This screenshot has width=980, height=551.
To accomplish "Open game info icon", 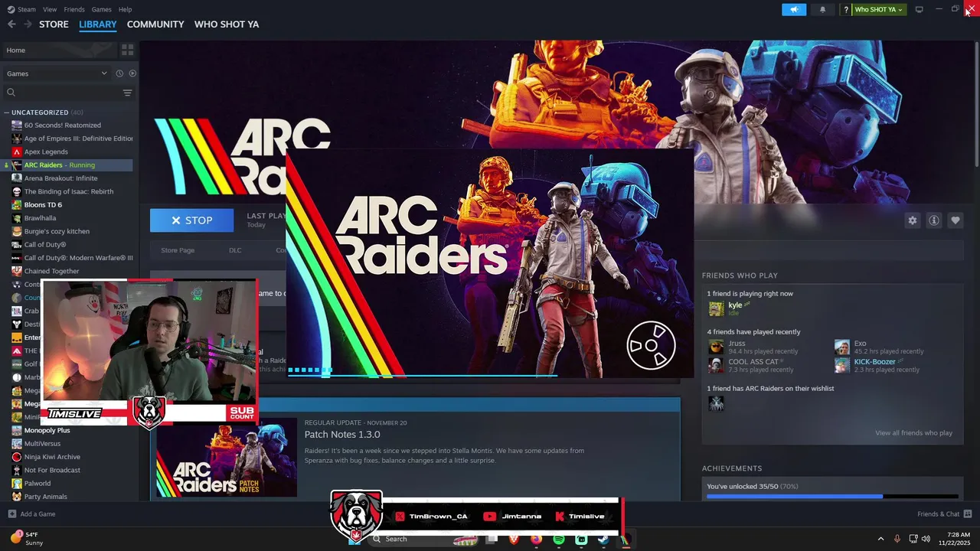I will (x=933, y=220).
